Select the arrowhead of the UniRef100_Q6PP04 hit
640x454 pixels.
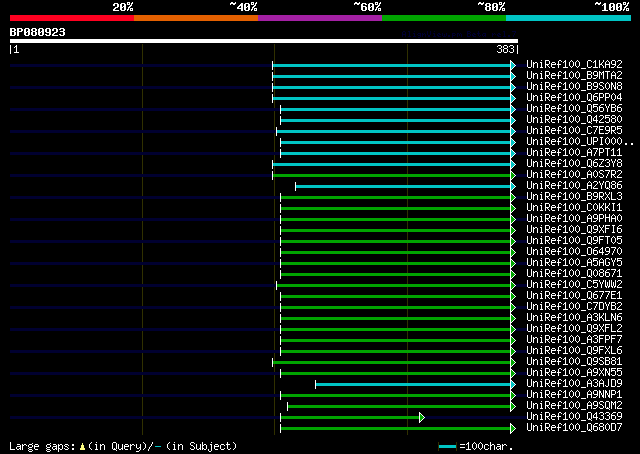[x=513, y=98]
